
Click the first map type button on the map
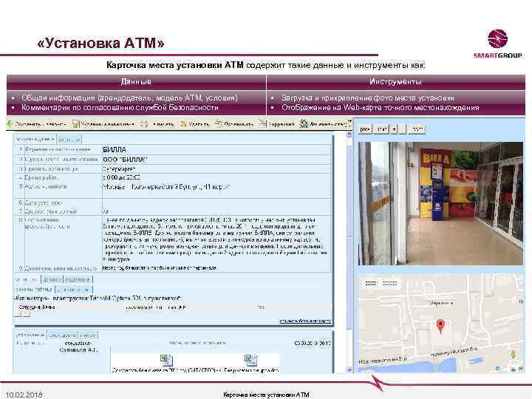pyautogui.click(x=370, y=283)
